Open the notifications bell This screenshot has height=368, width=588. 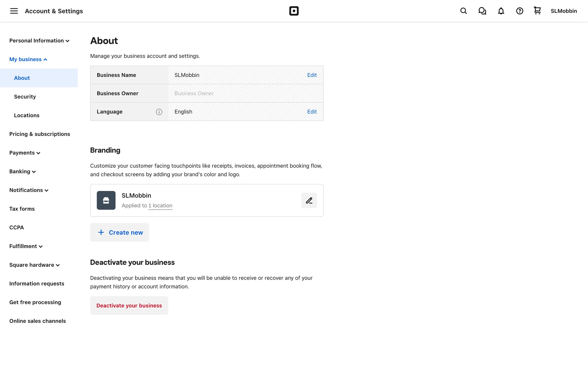tap(501, 11)
